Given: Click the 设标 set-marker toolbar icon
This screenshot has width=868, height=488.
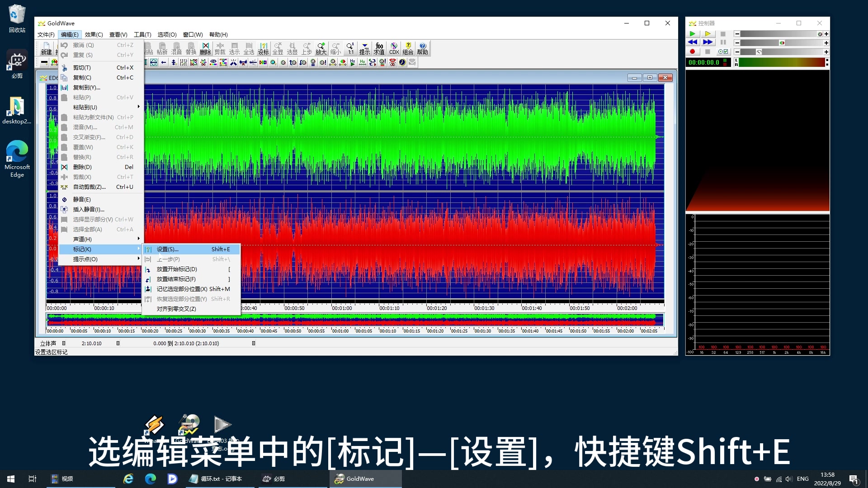Looking at the screenshot, I should (x=264, y=49).
